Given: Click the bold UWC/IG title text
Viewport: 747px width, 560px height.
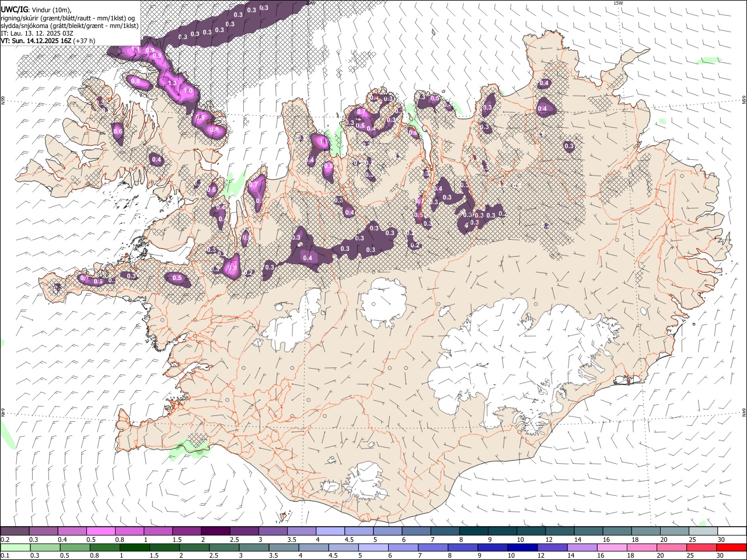Looking at the screenshot, I should pos(13,9).
